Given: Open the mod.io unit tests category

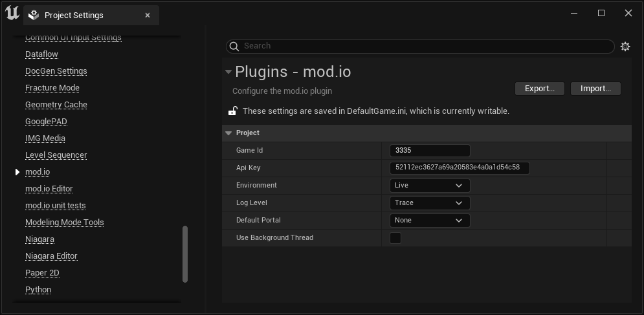Looking at the screenshot, I should [56, 206].
